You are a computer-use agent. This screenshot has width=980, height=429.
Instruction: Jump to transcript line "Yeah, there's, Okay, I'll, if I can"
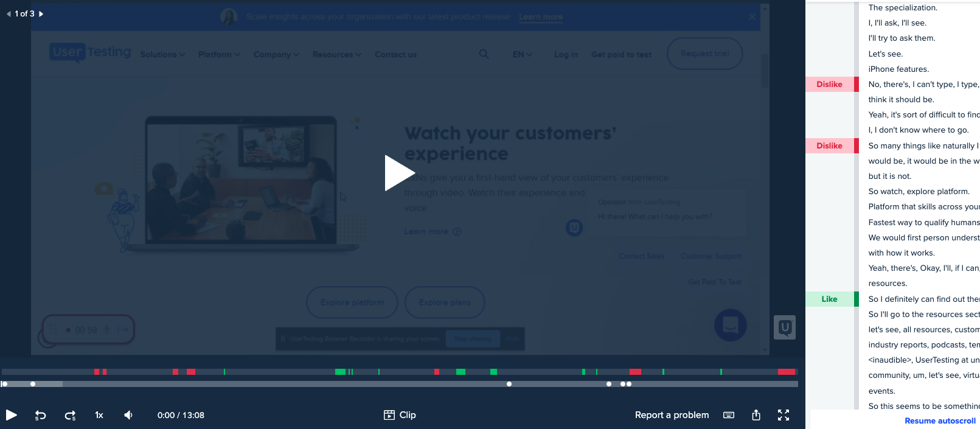click(923, 268)
